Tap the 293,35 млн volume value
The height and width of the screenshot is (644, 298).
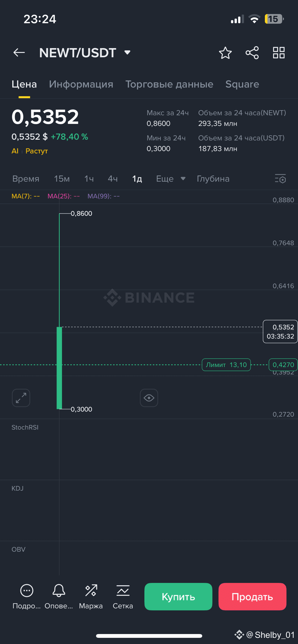(x=218, y=124)
